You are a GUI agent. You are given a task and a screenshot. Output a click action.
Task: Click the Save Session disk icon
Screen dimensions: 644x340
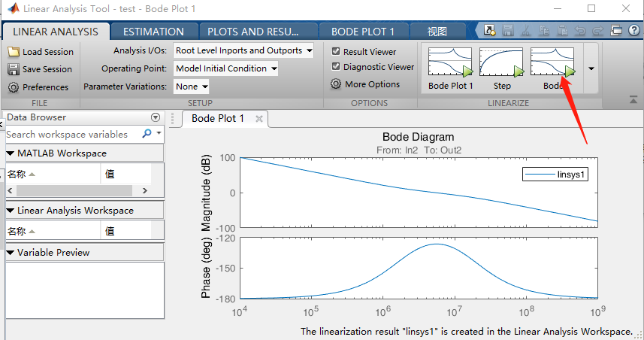click(14, 69)
